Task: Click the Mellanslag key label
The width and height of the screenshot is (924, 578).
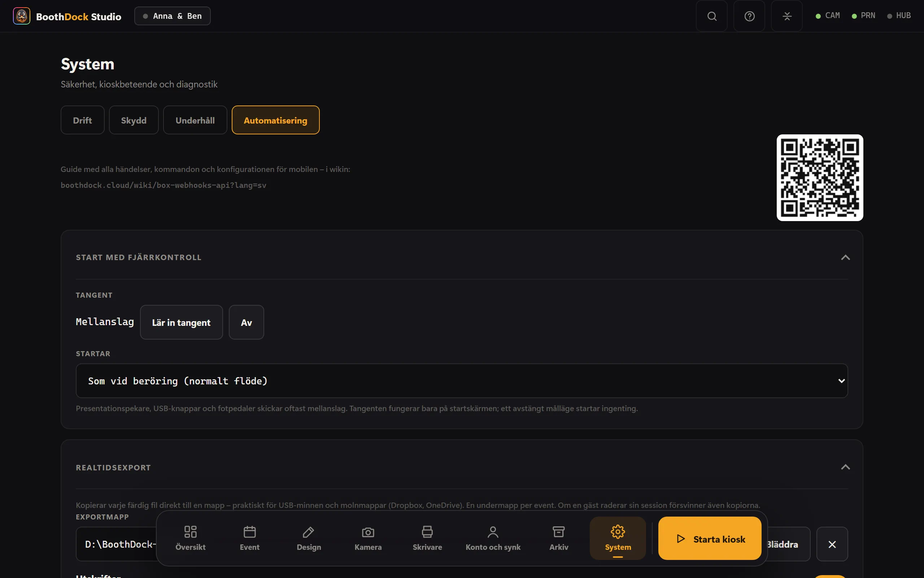Action: pos(105,322)
